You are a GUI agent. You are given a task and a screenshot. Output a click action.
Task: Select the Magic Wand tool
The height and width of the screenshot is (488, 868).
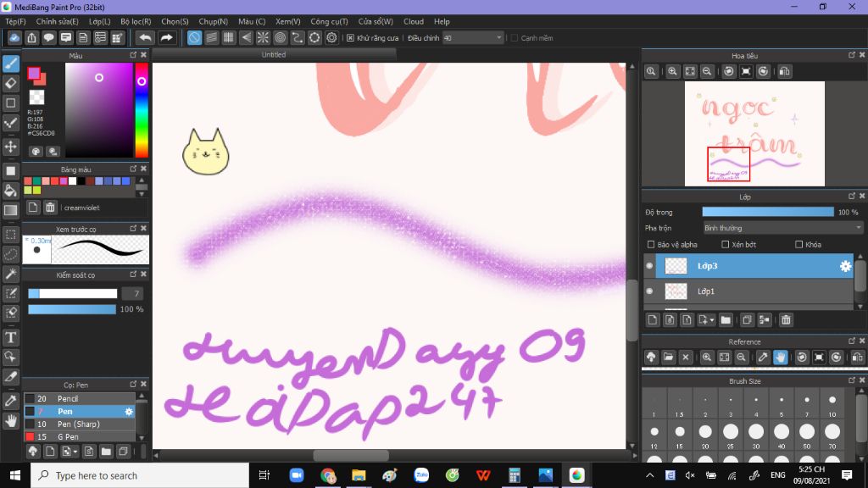[x=10, y=274]
